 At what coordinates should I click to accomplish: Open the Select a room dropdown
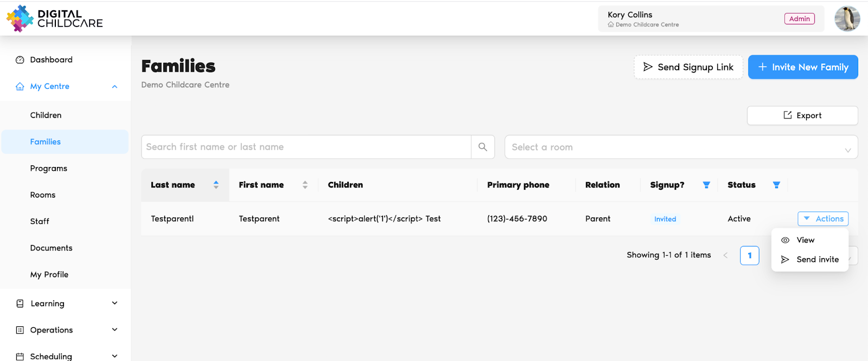681,147
